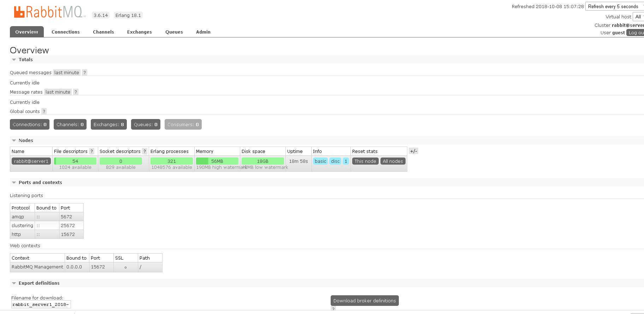
Task: Click the Erlang 18.1 version label
Action: tap(128, 15)
